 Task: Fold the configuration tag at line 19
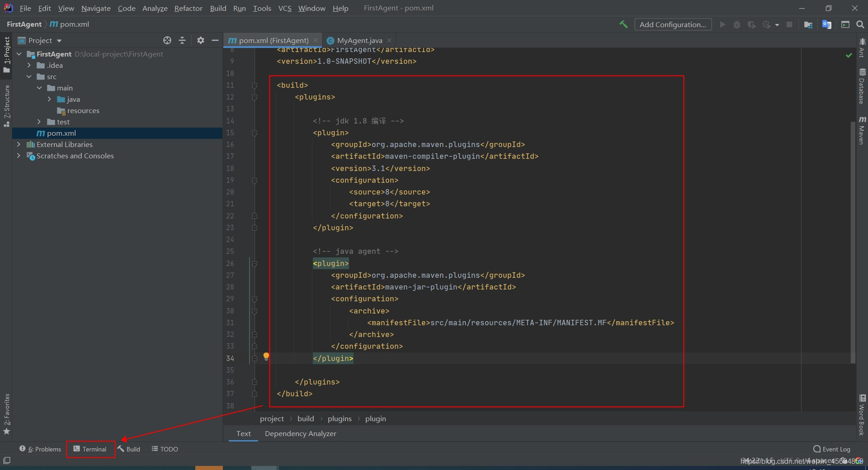click(x=255, y=180)
